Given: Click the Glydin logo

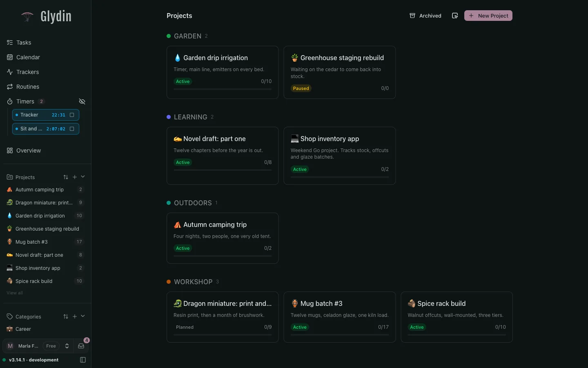Looking at the screenshot, I should pos(46,16).
